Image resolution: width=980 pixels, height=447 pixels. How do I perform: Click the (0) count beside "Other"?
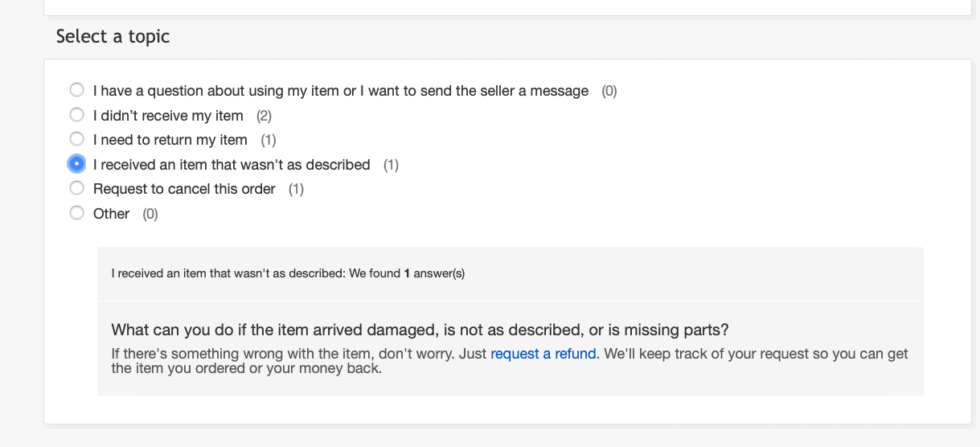tap(150, 214)
